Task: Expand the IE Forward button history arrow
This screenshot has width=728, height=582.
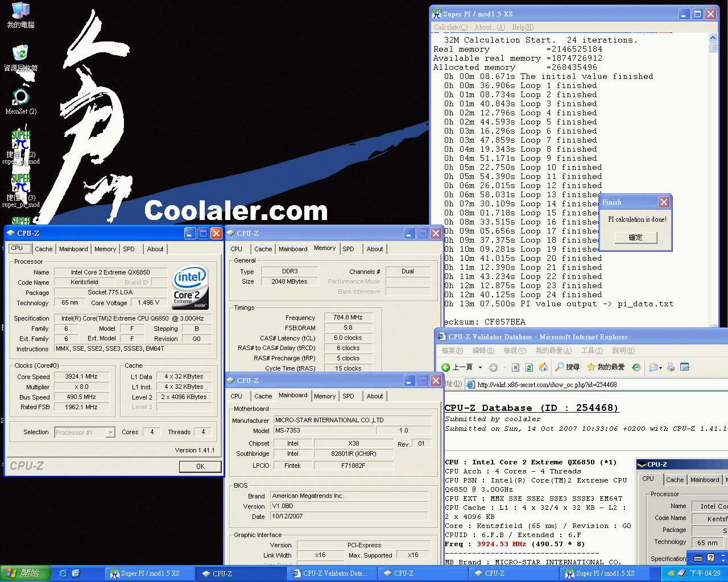Action: point(504,367)
